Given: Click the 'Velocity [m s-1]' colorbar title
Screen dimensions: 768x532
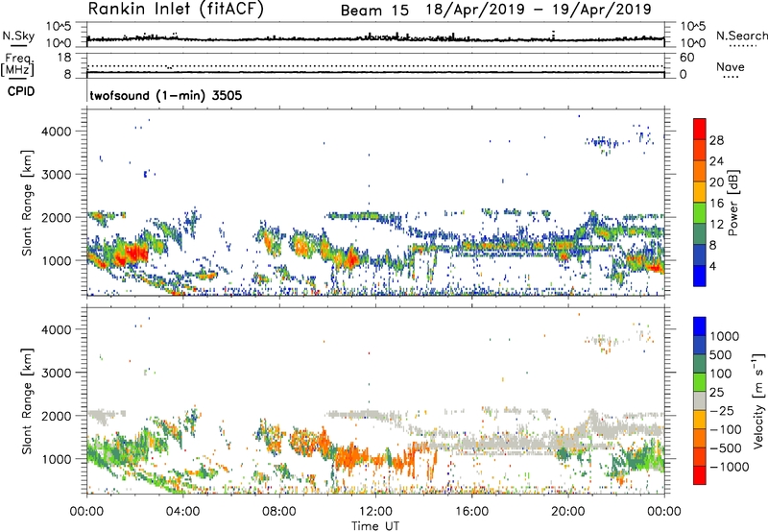Looking at the screenshot, I should (758, 400).
